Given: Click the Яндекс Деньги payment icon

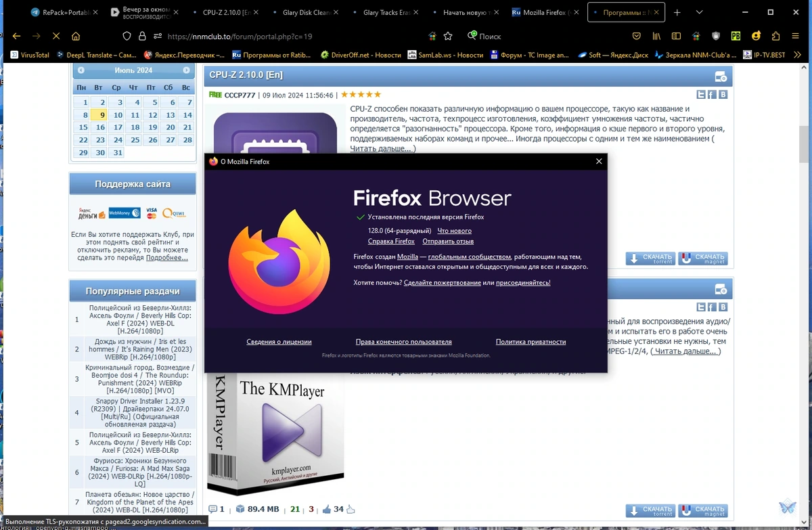Looking at the screenshot, I should (x=91, y=213).
